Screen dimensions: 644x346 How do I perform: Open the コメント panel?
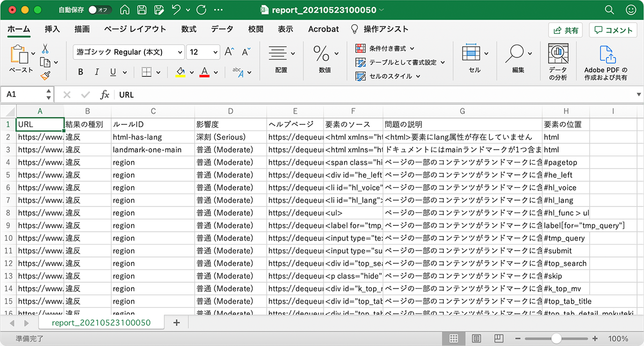[x=613, y=30]
